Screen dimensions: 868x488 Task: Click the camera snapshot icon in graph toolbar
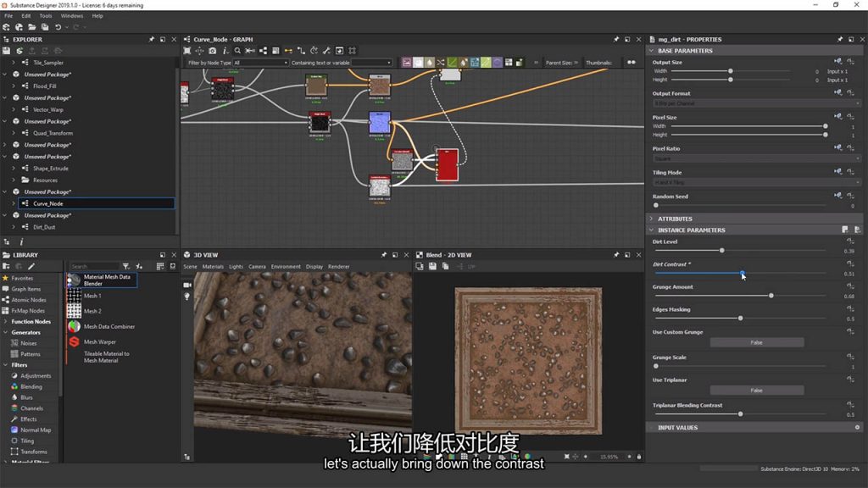213,50
